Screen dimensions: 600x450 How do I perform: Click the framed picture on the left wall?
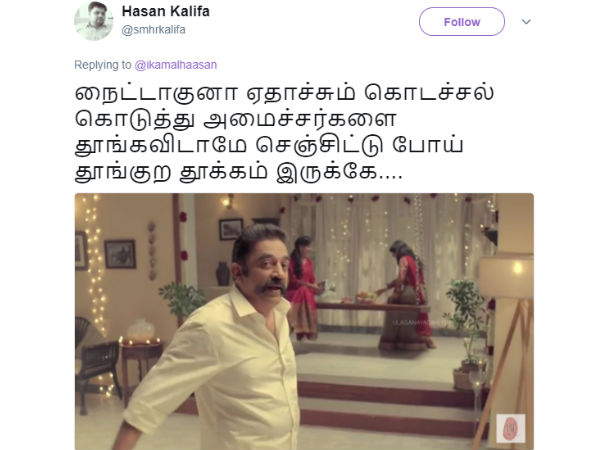coord(120,254)
